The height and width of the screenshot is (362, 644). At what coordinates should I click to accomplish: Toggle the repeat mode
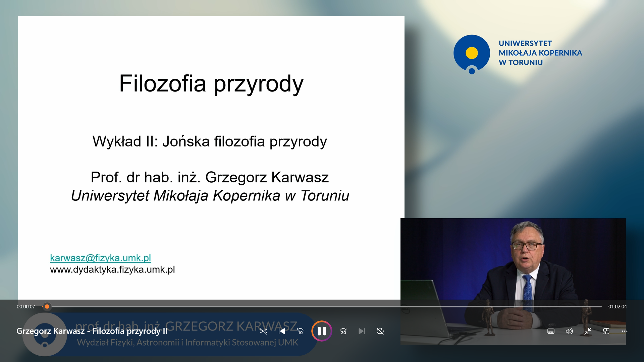(x=380, y=331)
